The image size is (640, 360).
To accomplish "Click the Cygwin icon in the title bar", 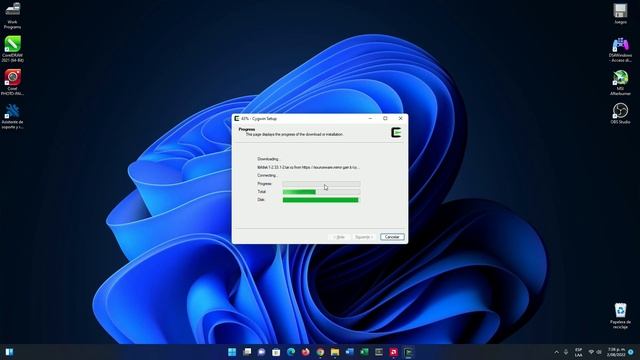I will tap(237, 118).
